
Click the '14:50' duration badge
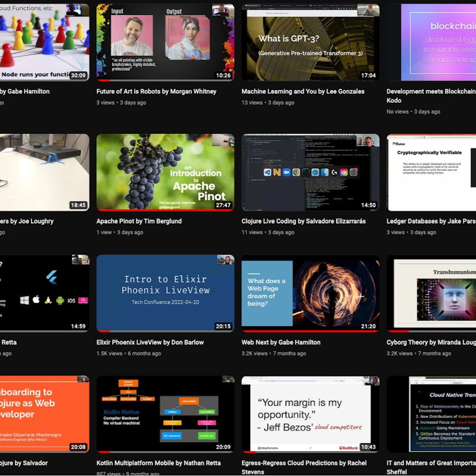point(368,205)
